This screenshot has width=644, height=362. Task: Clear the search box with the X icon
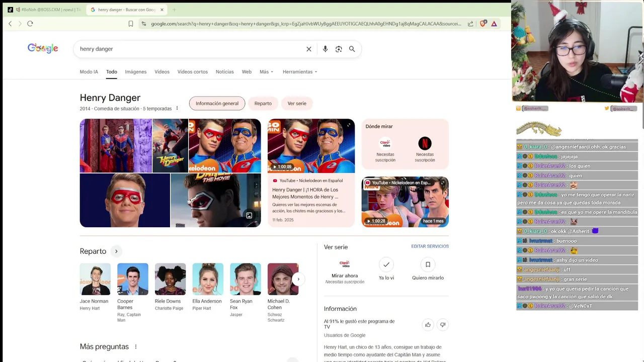click(309, 49)
